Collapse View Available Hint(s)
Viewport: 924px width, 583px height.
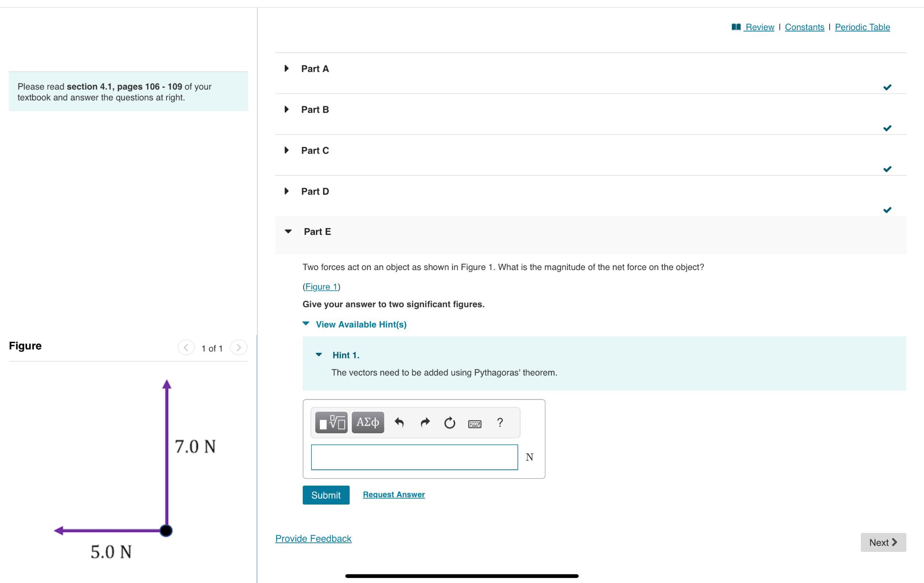[x=306, y=324]
